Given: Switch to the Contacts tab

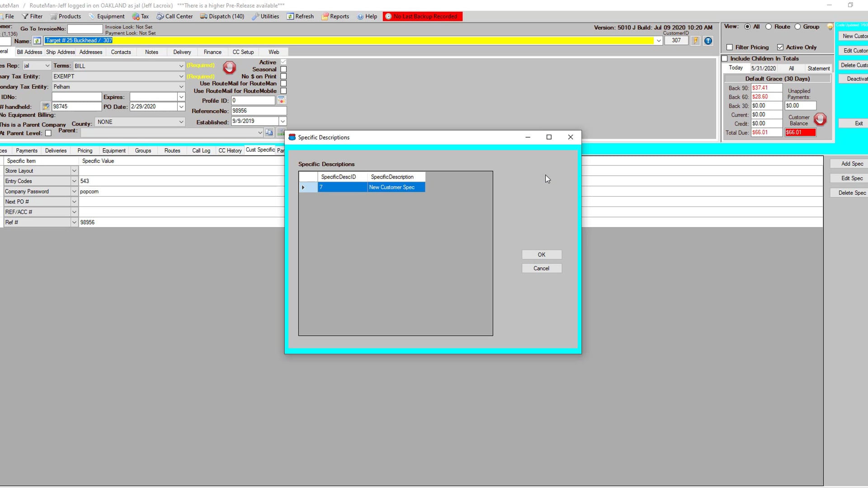Looking at the screenshot, I should [121, 52].
